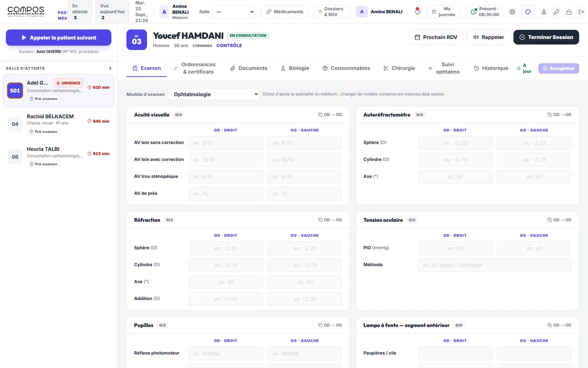
Task: Lock the session with padlock icon
Action: coord(569,12)
